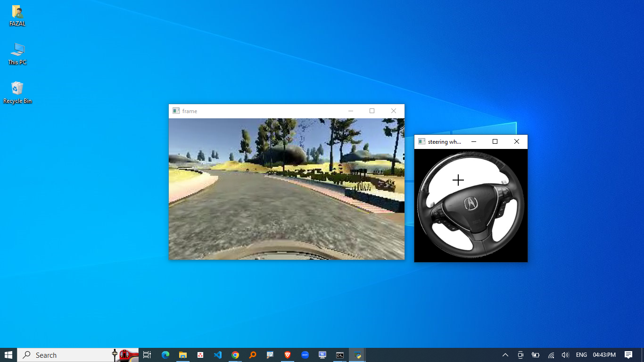Screen dimensions: 644x362
Task: Open Google Chrome from the taskbar
Action: click(235, 355)
